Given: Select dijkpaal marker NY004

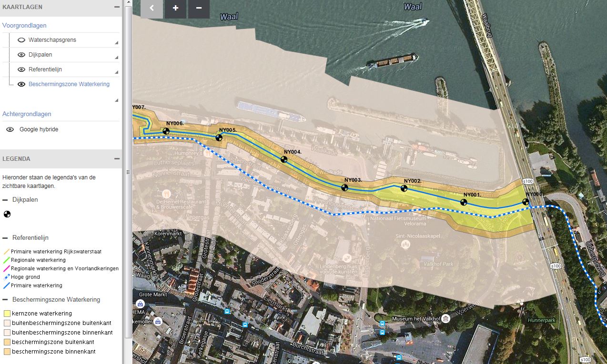Looking at the screenshot, I should click(x=284, y=159).
